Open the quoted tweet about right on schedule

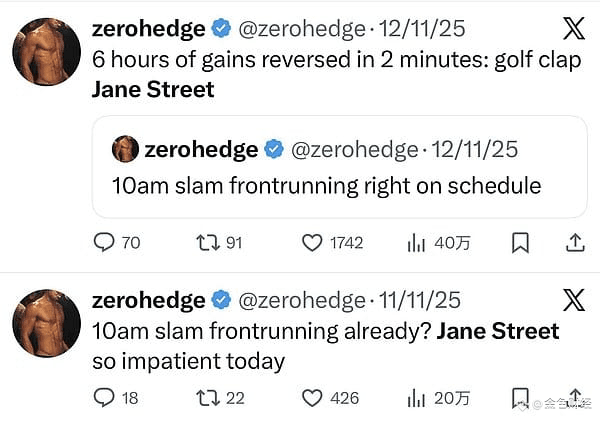pos(340,167)
